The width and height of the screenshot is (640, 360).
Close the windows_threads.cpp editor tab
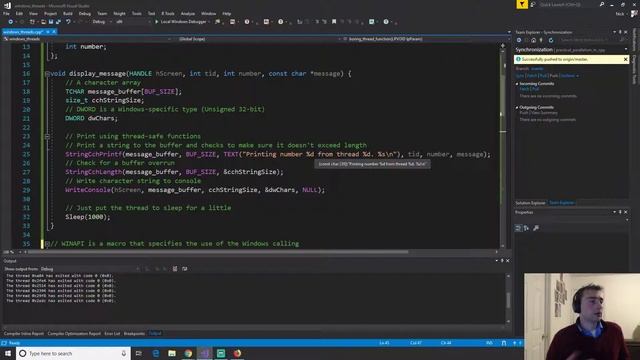click(54, 32)
